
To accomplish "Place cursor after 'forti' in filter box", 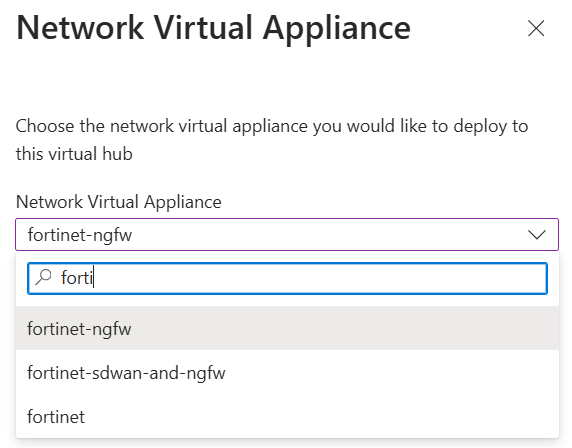I will (x=94, y=278).
